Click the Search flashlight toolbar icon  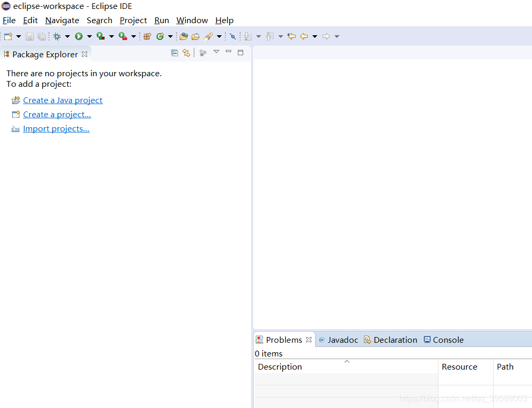point(208,36)
